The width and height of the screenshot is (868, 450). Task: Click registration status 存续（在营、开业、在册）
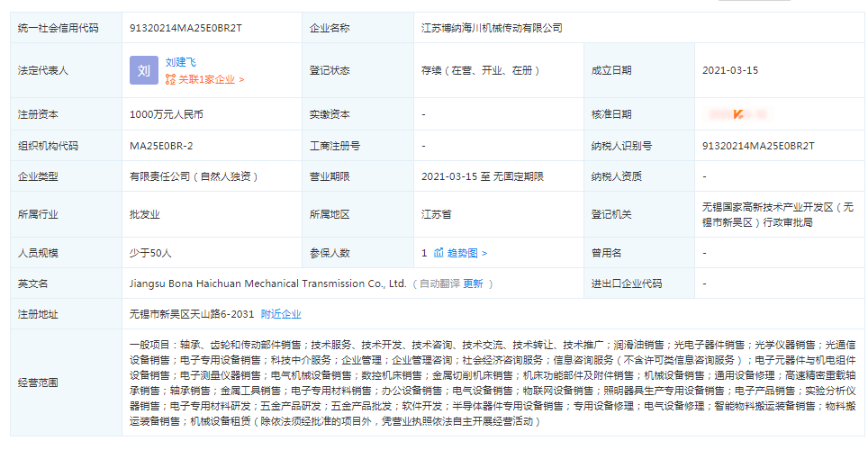click(x=475, y=70)
